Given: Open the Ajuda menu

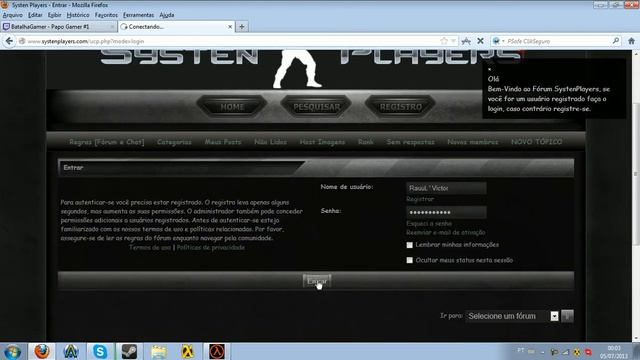Looking at the screenshot, I should tap(167, 15).
